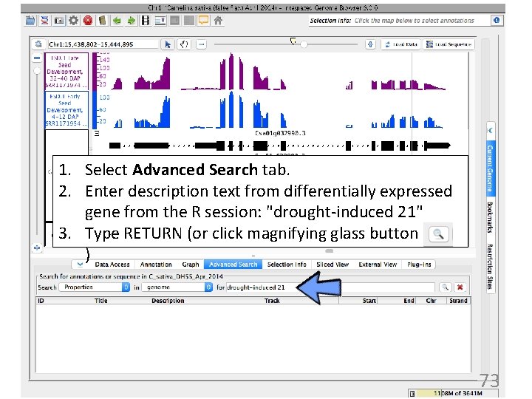This screenshot has height=399, width=532.
Task: Select the arrow pointer selection tool
Action: 168,44
